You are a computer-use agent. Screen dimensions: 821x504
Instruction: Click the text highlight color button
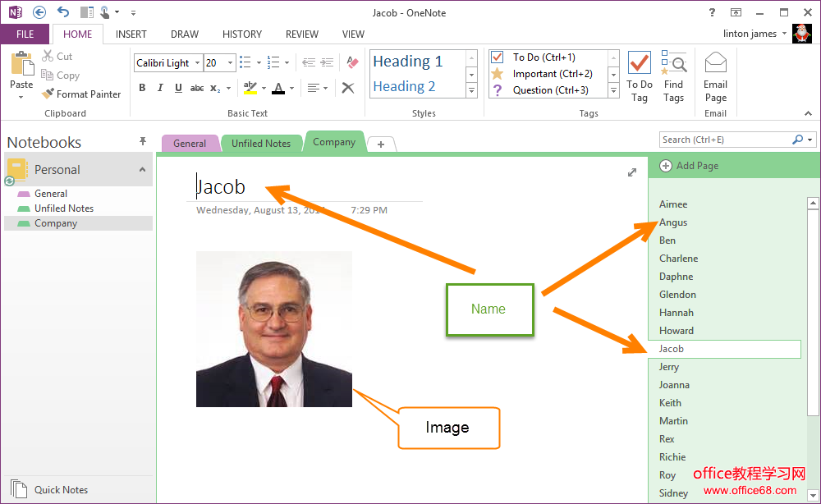pos(250,88)
